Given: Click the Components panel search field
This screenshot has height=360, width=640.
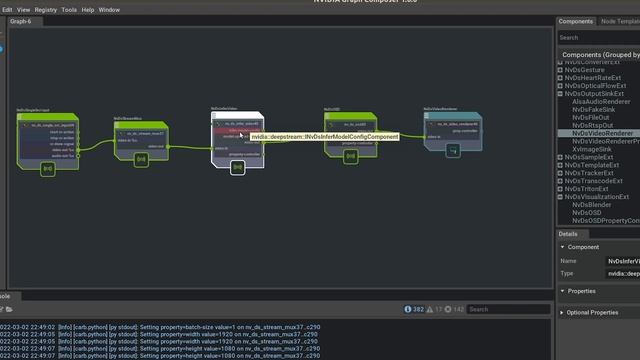Looking at the screenshot, I should click(598, 38).
